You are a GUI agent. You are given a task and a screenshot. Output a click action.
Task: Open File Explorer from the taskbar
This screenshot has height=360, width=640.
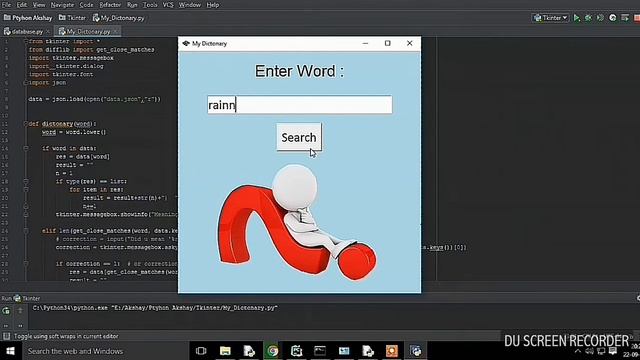tap(225, 351)
